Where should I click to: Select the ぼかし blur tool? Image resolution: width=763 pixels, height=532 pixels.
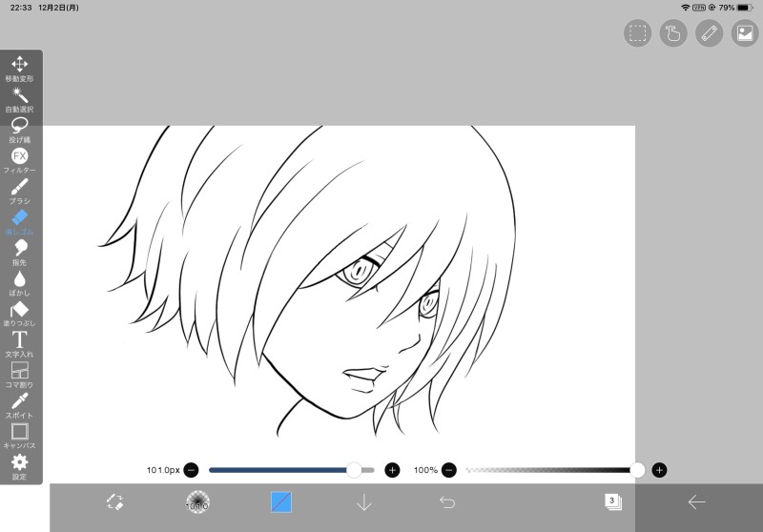click(19, 283)
